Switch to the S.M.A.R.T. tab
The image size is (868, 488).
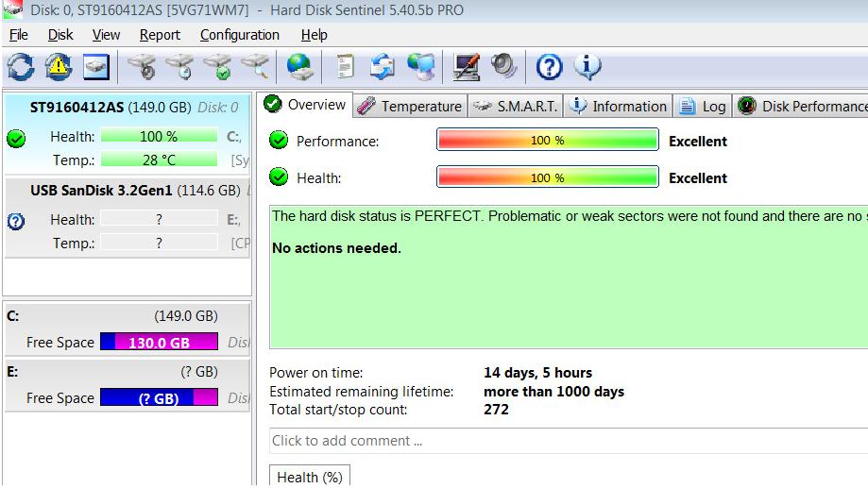tap(516, 107)
